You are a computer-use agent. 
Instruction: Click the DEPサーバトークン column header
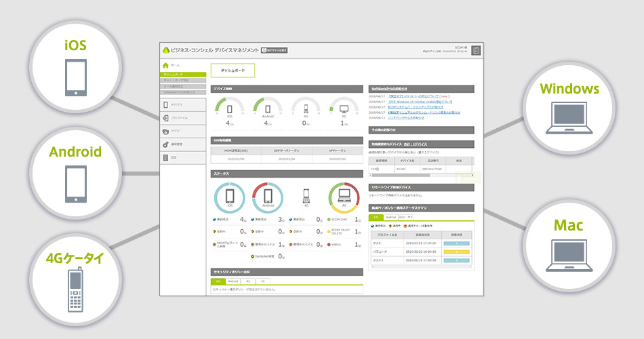pyautogui.click(x=287, y=151)
